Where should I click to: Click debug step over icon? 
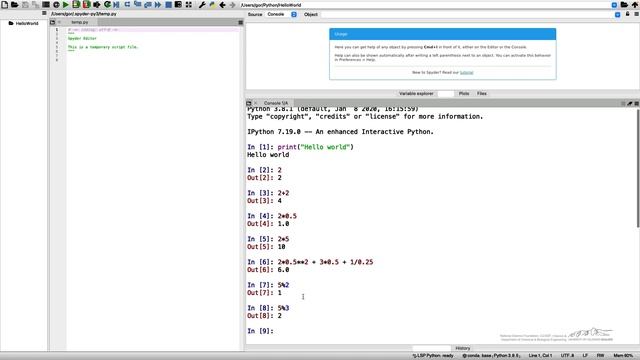[x=127, y=5]
